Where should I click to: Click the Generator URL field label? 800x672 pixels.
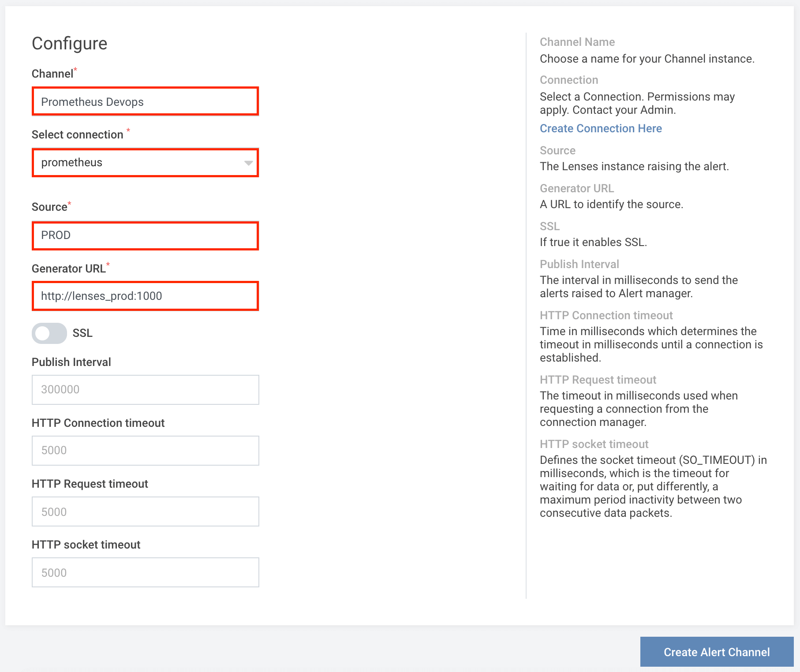[69, 269]
